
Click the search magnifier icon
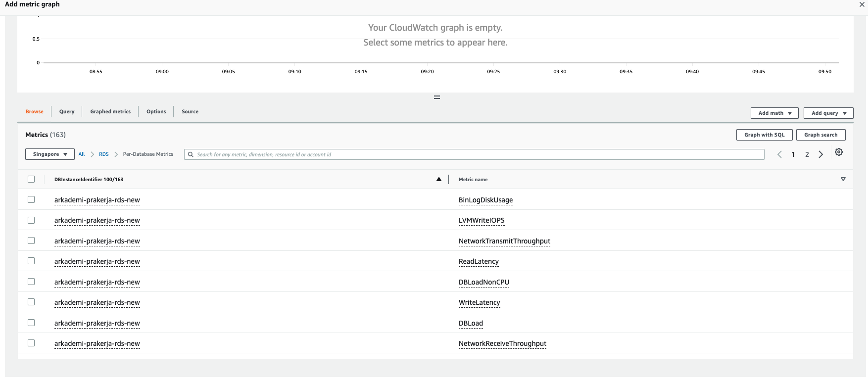coord(191,154)
